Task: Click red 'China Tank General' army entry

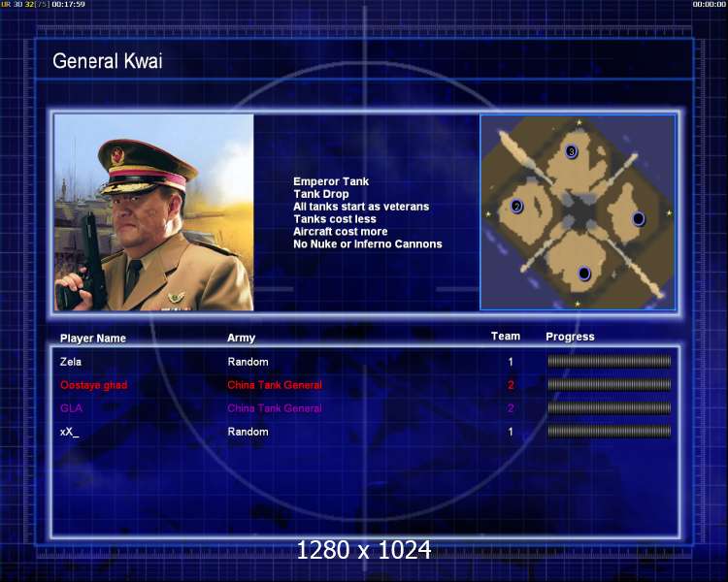Action: click(x=275, y=385)
